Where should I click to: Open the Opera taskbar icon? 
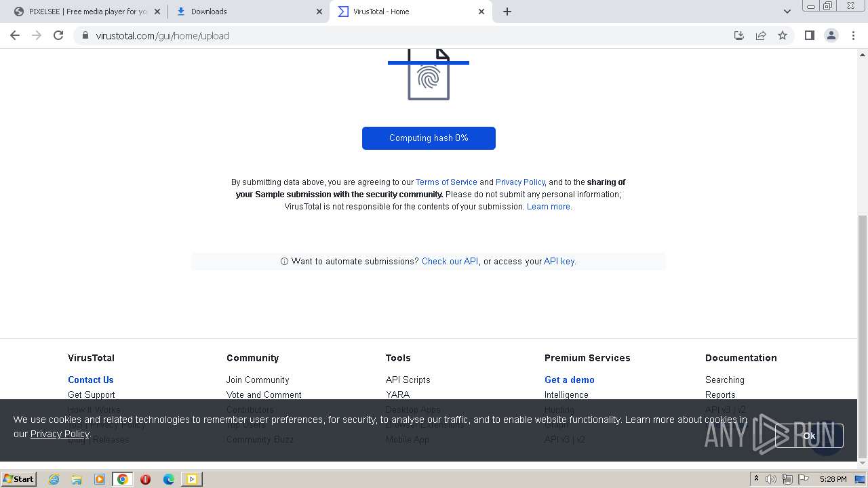click(x=145, y=479)
